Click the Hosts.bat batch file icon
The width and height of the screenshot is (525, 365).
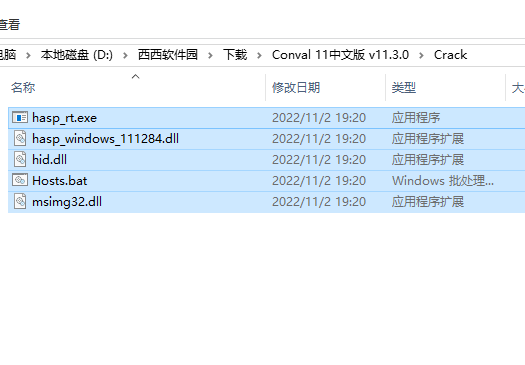[20, 180]
